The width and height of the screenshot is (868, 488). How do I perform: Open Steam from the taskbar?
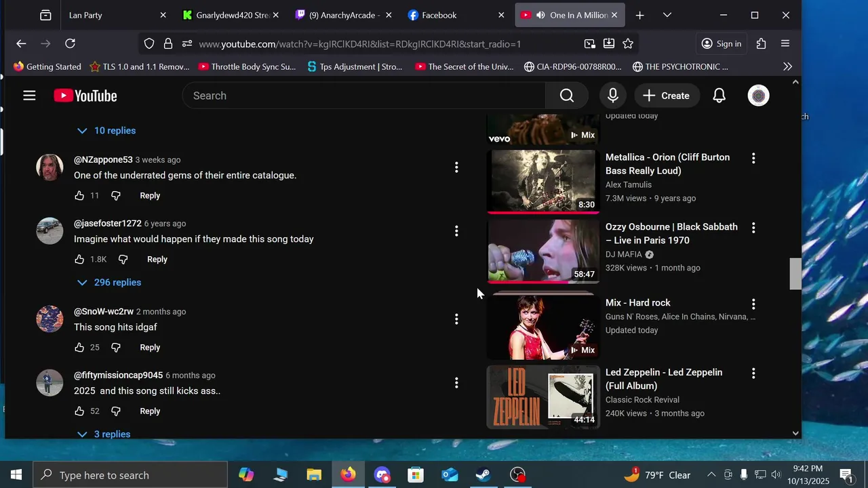pos(483,474)
